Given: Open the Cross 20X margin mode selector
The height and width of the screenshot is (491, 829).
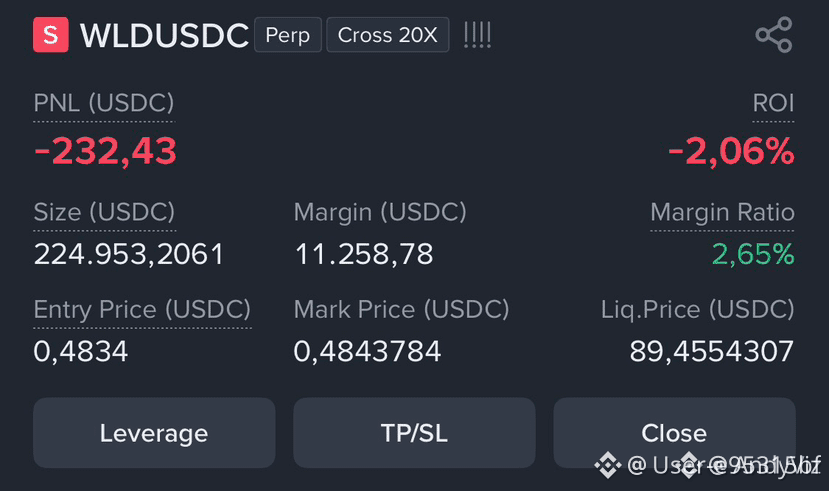Looking at the screenshot, I should (x=388, y=35).
